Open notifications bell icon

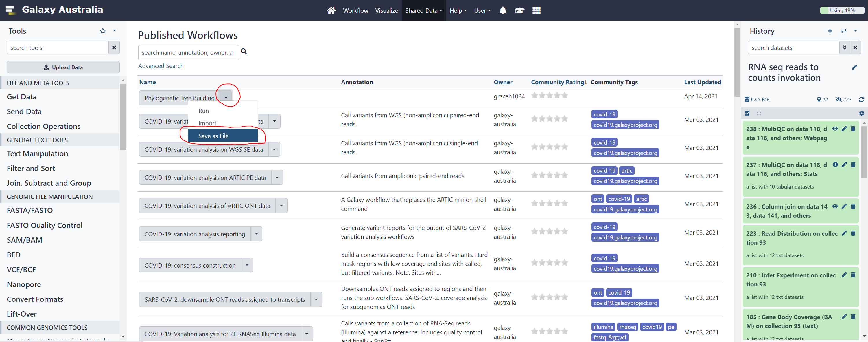tap(502, 10)
